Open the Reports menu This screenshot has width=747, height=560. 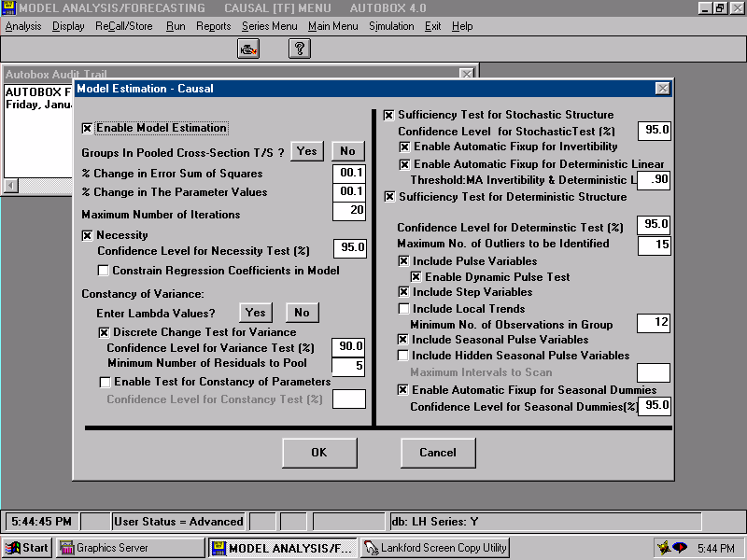(x=214, y=26)
